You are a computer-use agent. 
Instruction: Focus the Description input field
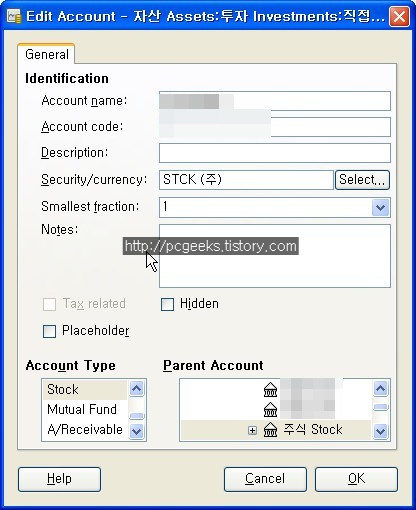click(275, 153)
